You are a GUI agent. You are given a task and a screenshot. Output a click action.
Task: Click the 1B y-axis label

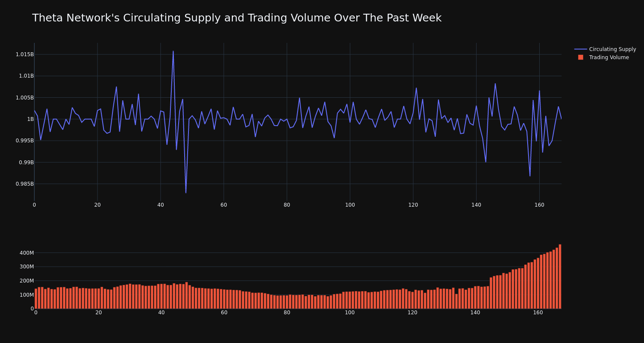30,119
